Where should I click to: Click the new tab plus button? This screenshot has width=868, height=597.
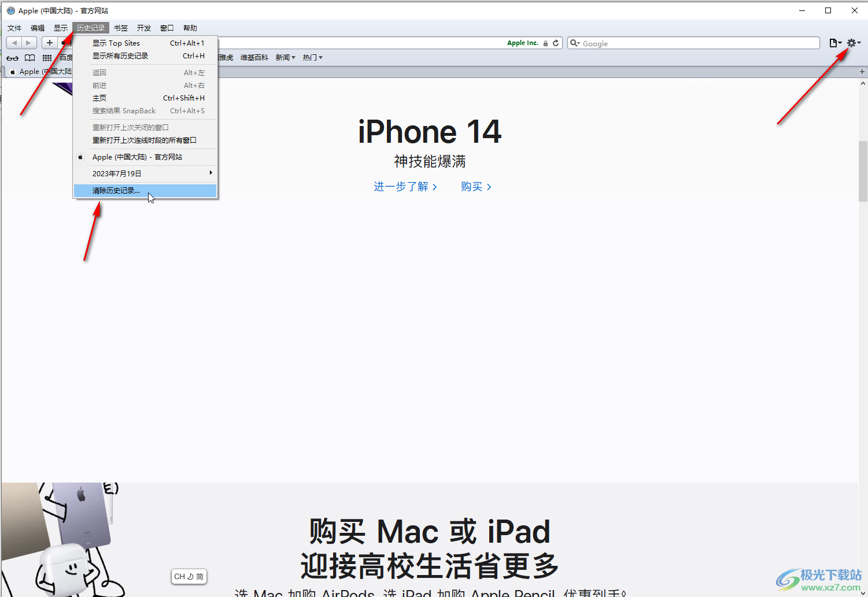point(862,72)
